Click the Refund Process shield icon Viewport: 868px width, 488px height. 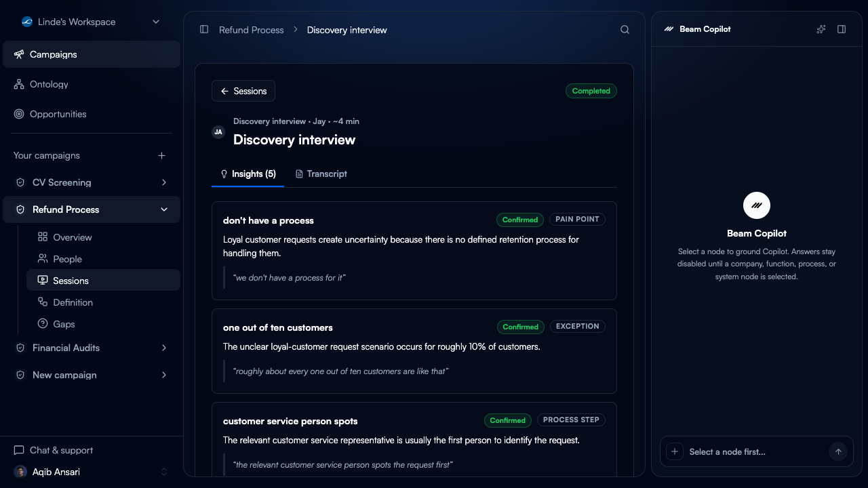coord(20,209)
